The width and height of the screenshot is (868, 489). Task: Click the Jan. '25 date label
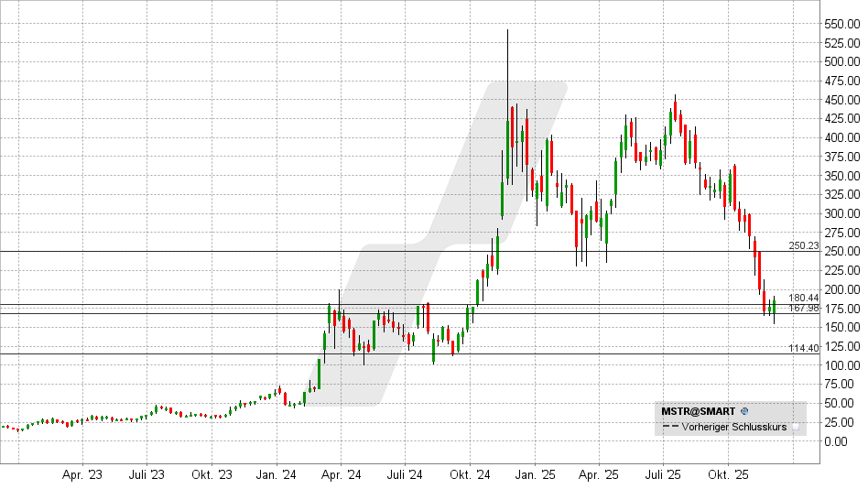[x=535, y=475]
